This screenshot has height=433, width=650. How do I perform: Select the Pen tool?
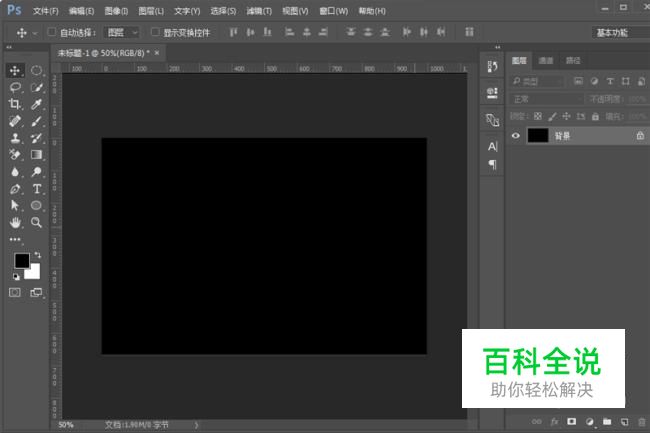[15, 188]
